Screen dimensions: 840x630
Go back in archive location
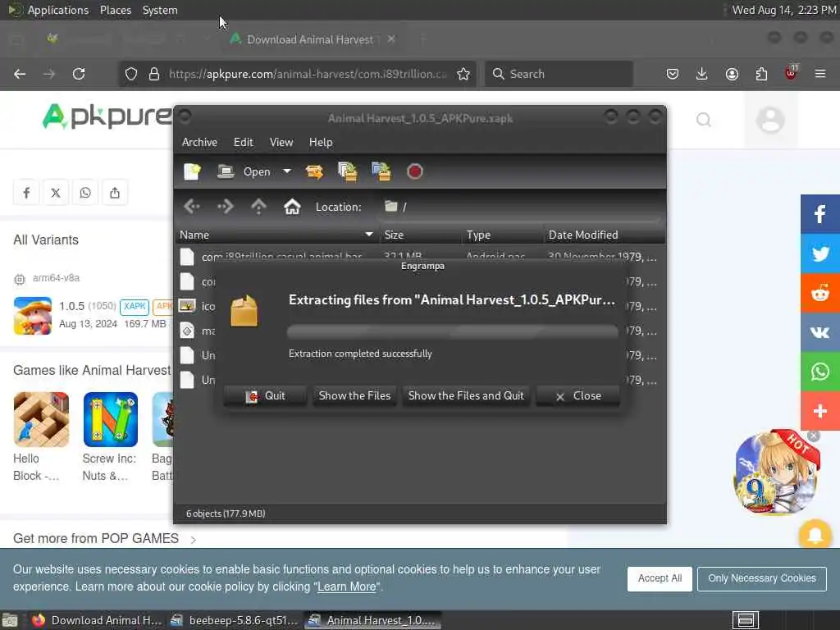192,206
